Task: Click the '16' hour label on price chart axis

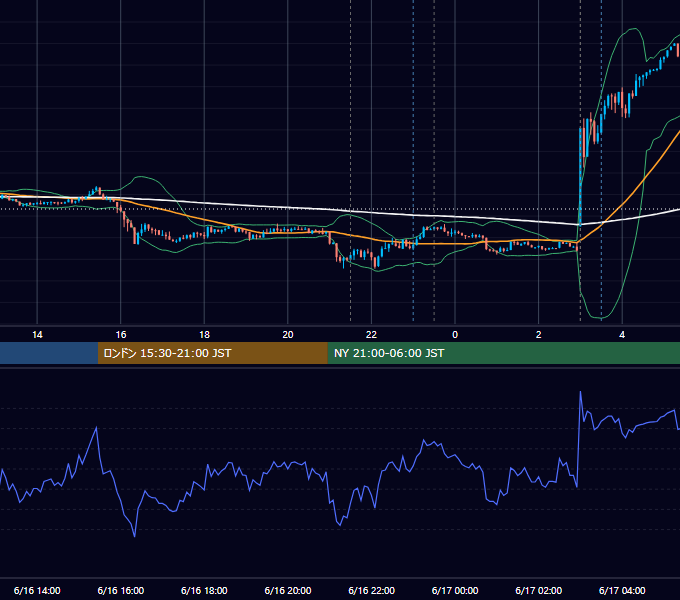Action: (121, 335)
